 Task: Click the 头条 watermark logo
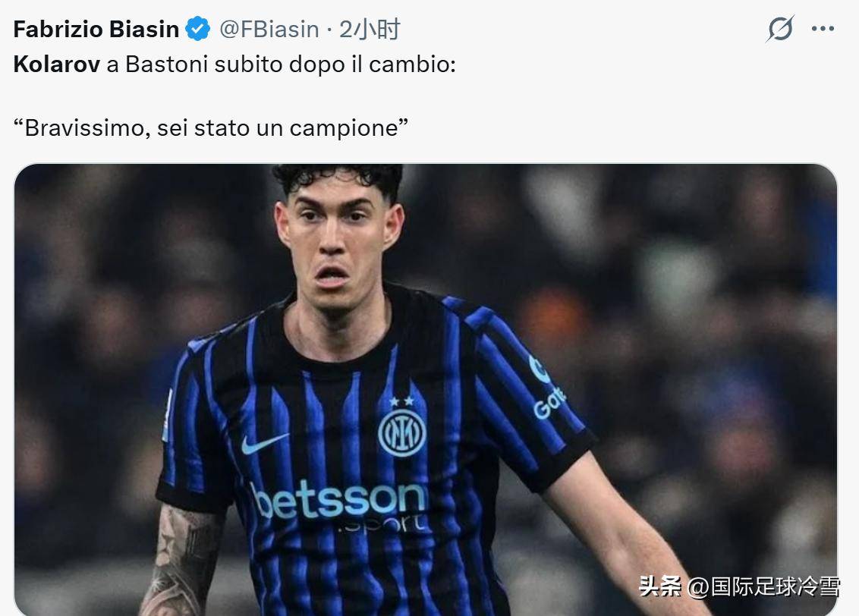[x=660, y=586]
